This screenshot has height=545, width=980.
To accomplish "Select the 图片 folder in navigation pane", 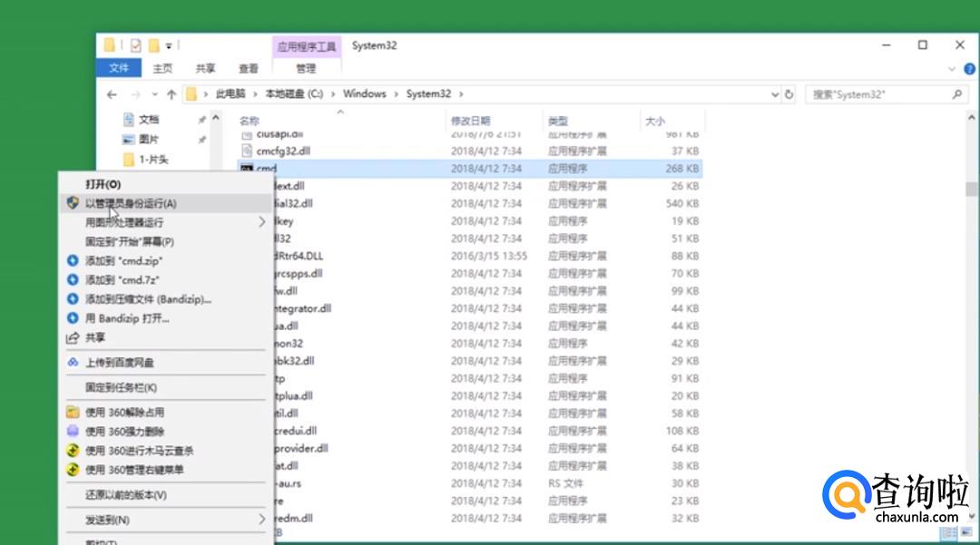I will click(x=148, y=140).
